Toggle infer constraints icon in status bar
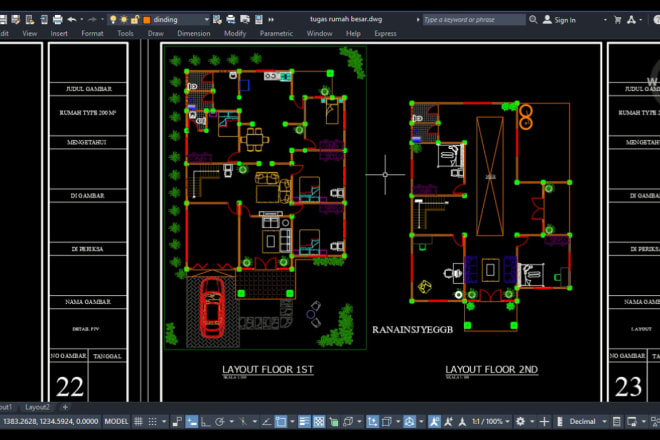 click(x=177, y=421)
